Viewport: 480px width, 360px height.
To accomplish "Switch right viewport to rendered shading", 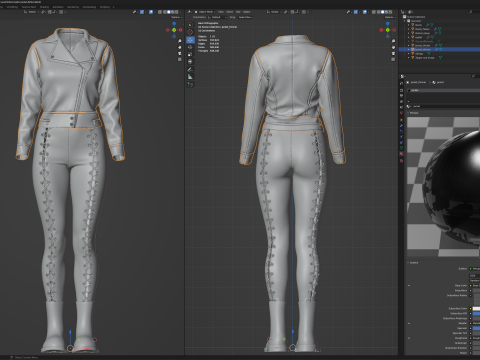I will click(390, 12).
